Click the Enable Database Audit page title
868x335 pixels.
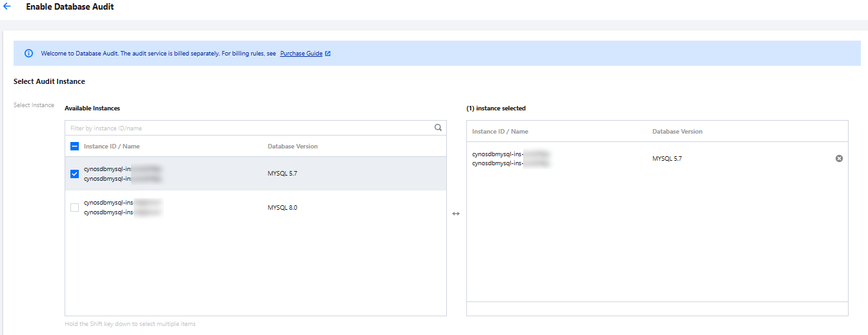(x=70, y=6)
